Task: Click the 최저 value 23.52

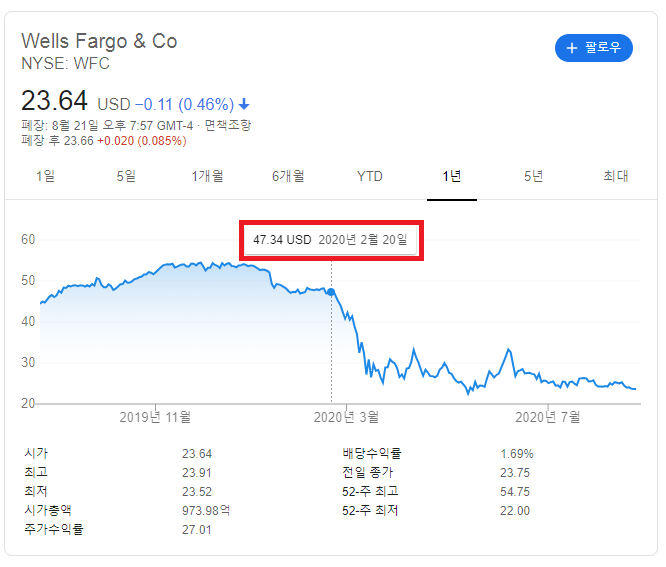Action: point(197,491)
